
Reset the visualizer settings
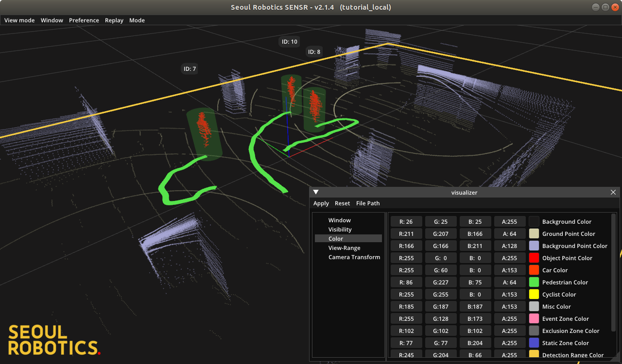342,203
